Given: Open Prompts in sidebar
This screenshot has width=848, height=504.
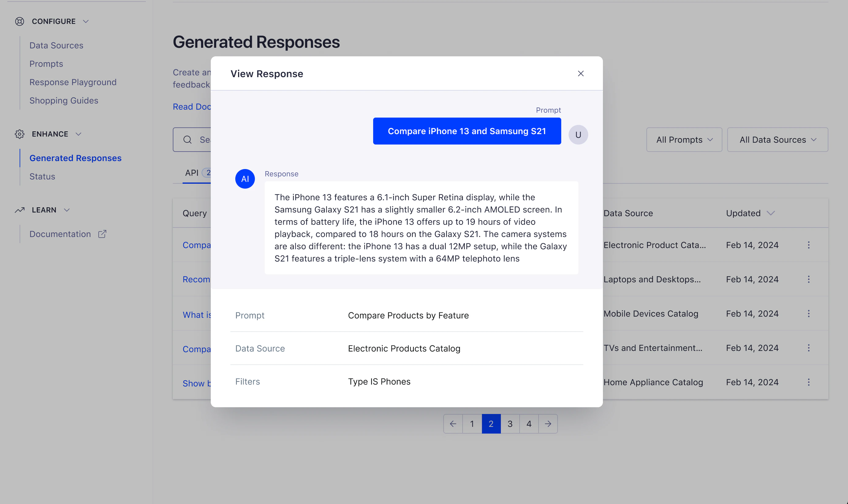Looking at the screenshot, I should pos(46,64).
